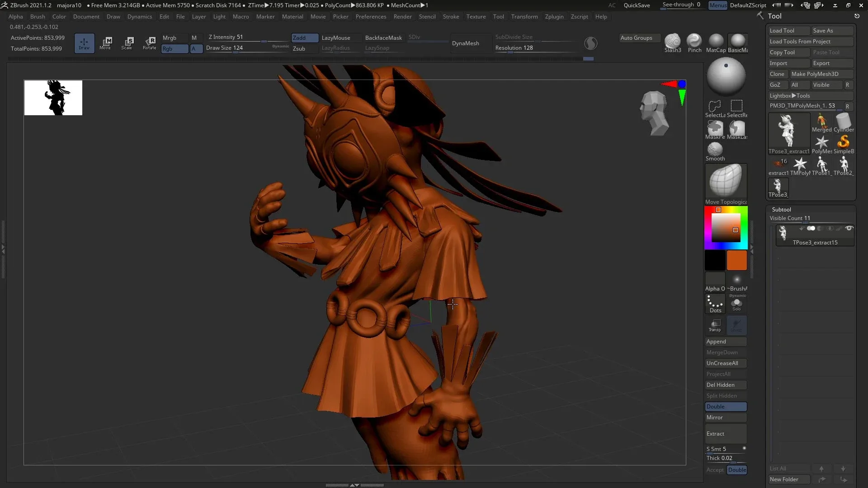Select the Smooth brush
Screen dimensions: 868x488
714,149
